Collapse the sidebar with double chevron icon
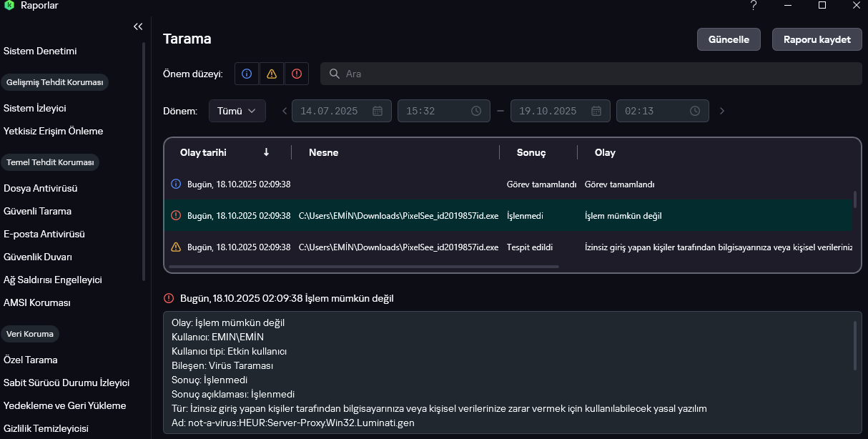Viewport: 868px width, 439px height. pos(138,26)
